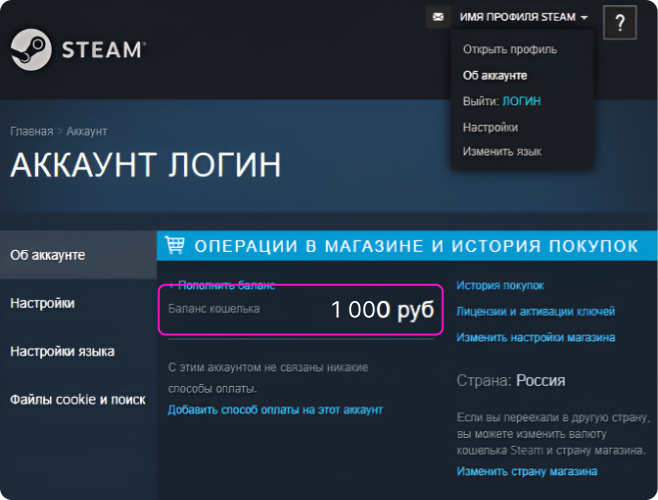Click the Аккаунт breadcrumb
The height and width of the screenshot is (500, 658).
(87, 132)
